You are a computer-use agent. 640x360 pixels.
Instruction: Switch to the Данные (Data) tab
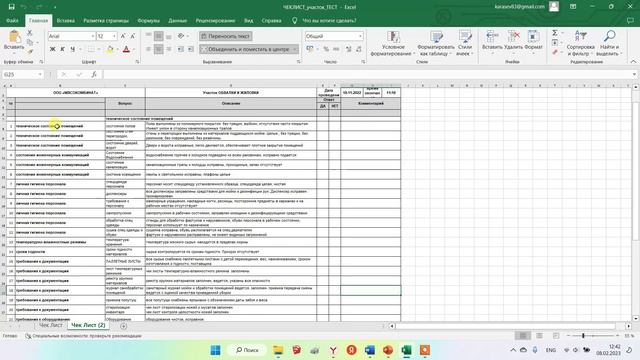point(178,20)
